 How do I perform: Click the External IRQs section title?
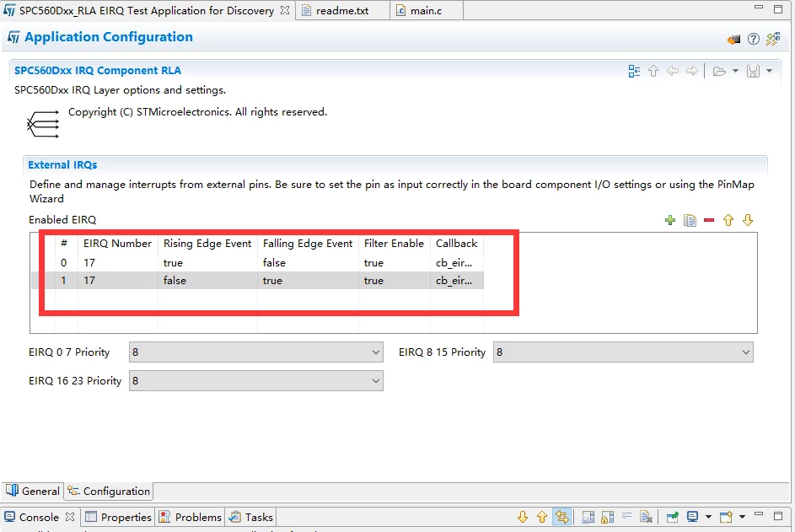click(x=62, y=164)
